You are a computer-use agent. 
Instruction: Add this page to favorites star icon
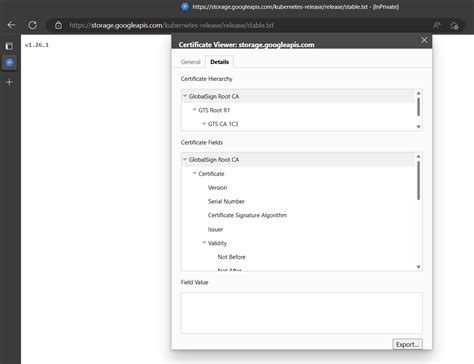454,25
